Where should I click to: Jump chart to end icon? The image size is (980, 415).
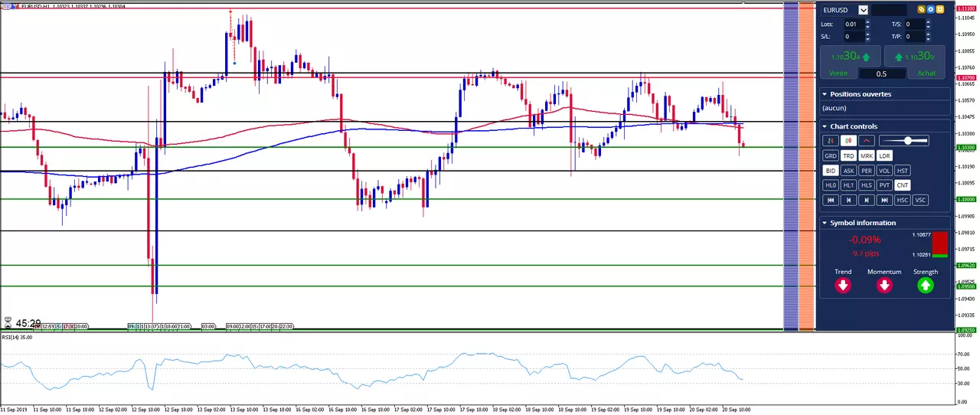(884, 200)
